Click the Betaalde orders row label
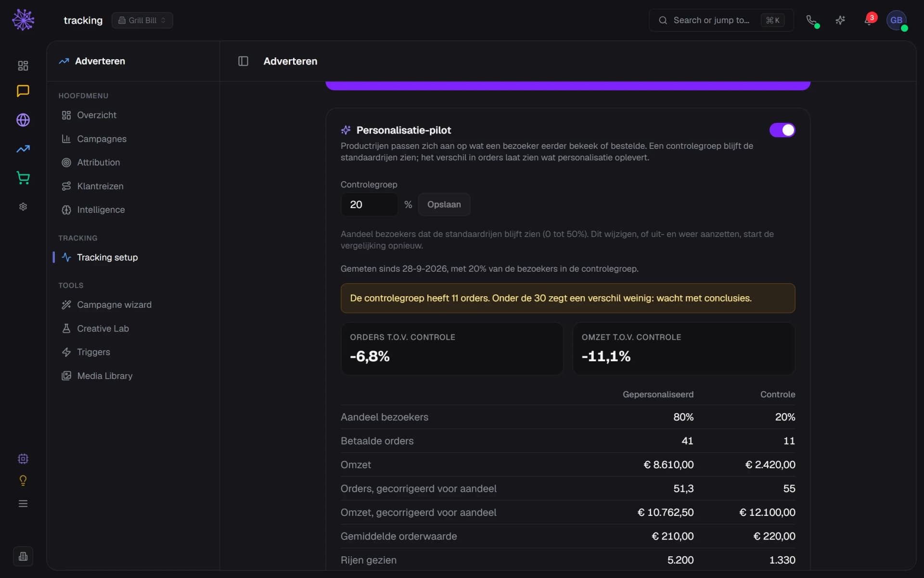924x578 pixels. pos(377,441)
